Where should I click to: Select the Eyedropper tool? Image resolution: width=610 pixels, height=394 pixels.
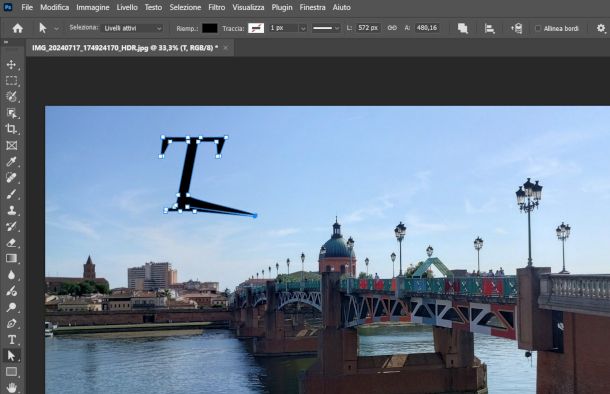pos(11,161)
